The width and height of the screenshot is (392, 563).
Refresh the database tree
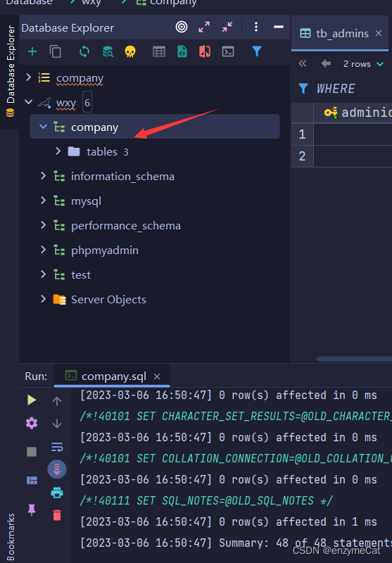coord(84,51)
